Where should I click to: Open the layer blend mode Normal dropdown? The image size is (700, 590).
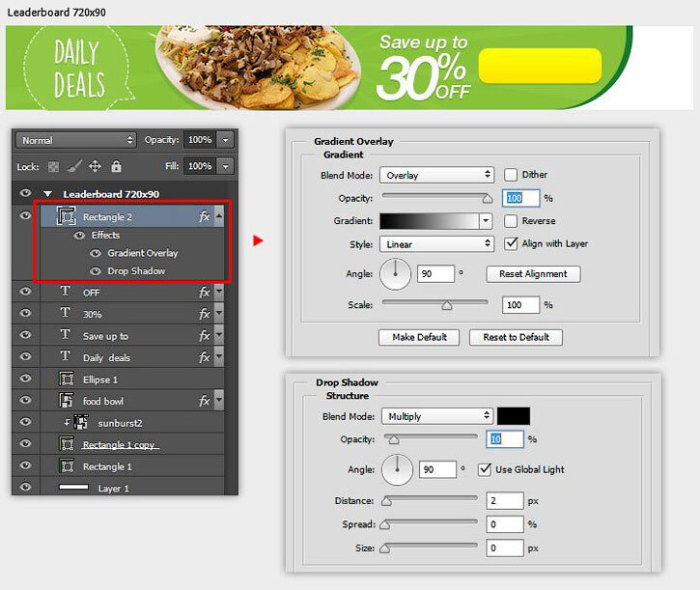[75, 140]
